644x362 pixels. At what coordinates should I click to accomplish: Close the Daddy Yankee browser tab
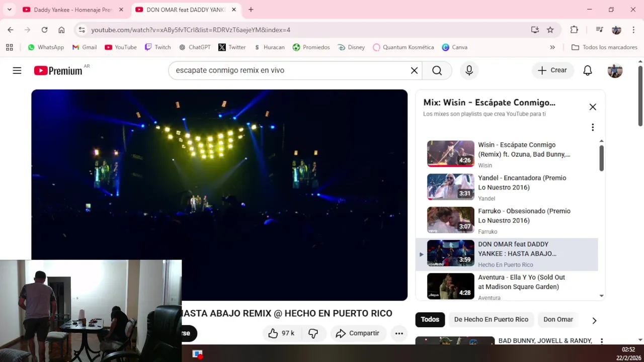[x=121, y=10]
